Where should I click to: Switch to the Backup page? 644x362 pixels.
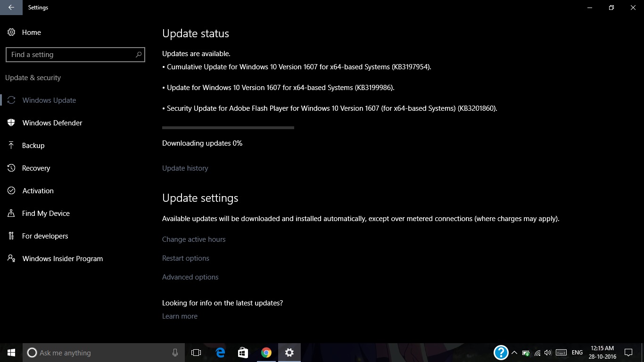tap(33, 146)
